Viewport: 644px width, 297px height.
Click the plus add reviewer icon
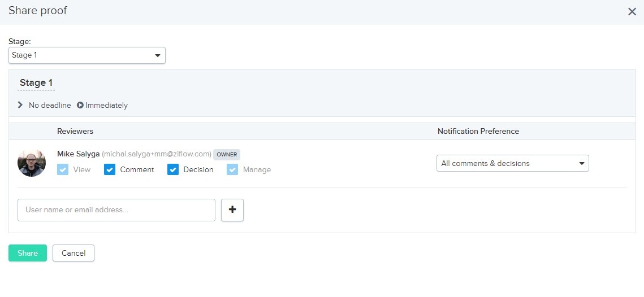[x=232, y=210]
